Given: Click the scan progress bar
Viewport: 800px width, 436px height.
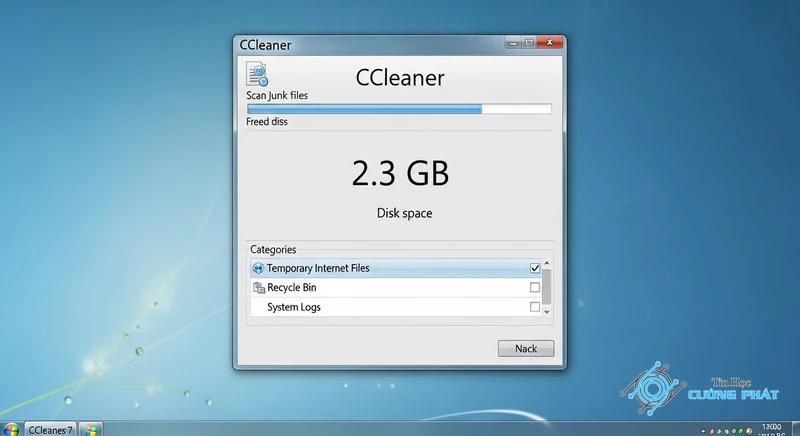Looking at the screenshot, I should pos(399,109).
